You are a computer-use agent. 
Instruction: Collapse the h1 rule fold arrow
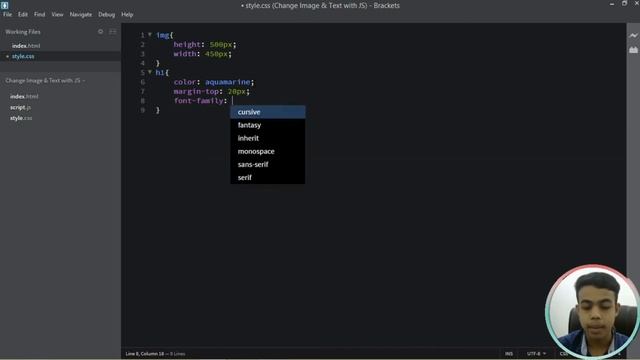[x=150, y=72]
